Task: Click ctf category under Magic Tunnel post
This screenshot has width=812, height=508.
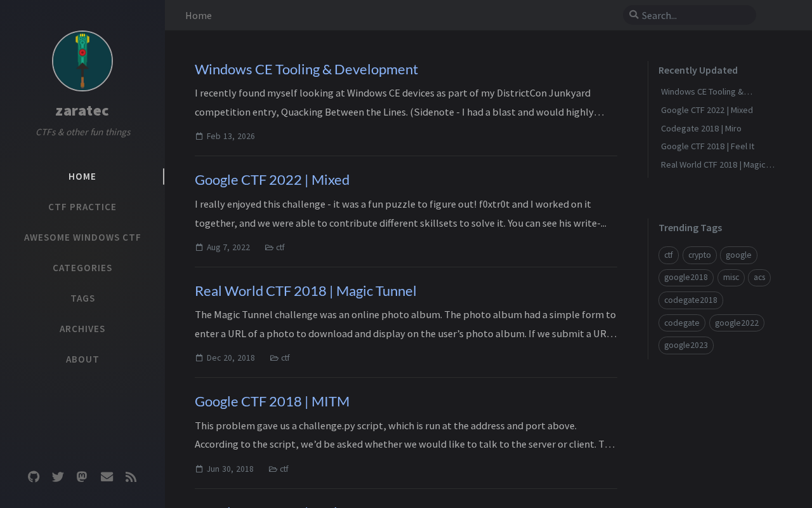Action: pyautogui.click(x=285, y=358)
